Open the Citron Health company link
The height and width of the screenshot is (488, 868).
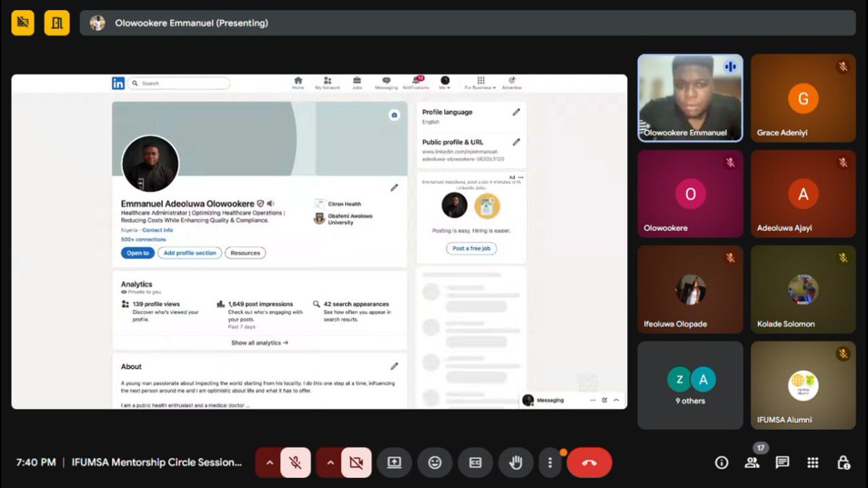click(338, 204)
